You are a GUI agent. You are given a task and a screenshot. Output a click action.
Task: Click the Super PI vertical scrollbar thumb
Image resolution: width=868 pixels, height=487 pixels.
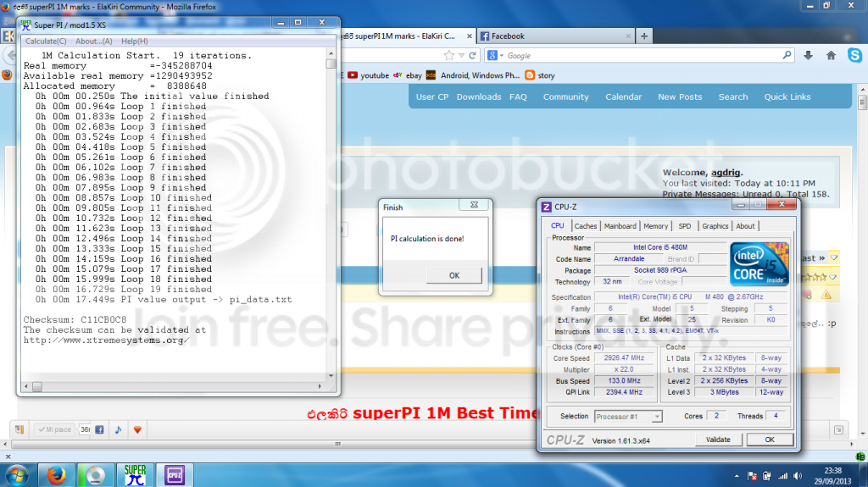(331, 64)
